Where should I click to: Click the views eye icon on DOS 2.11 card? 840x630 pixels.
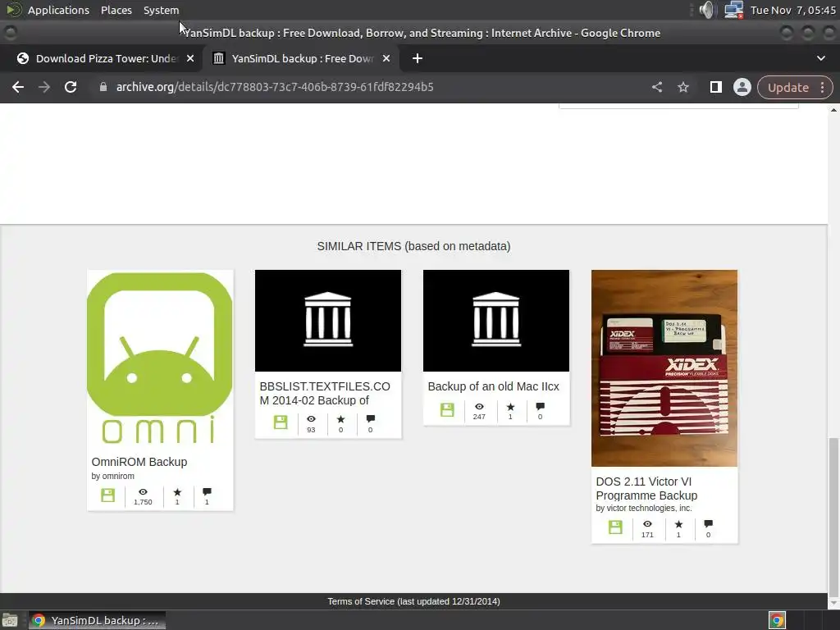click(x=647, y=524)
